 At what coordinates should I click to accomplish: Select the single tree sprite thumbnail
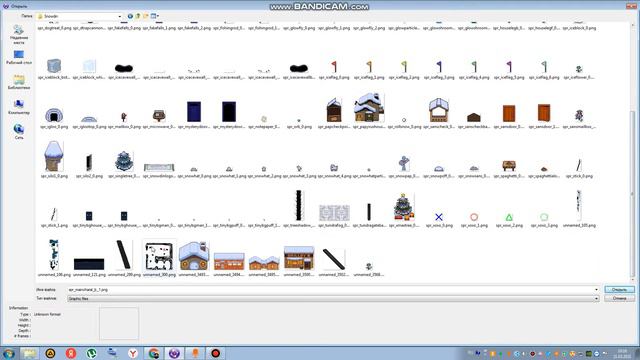pyautogui.click(x=124, y=161)
